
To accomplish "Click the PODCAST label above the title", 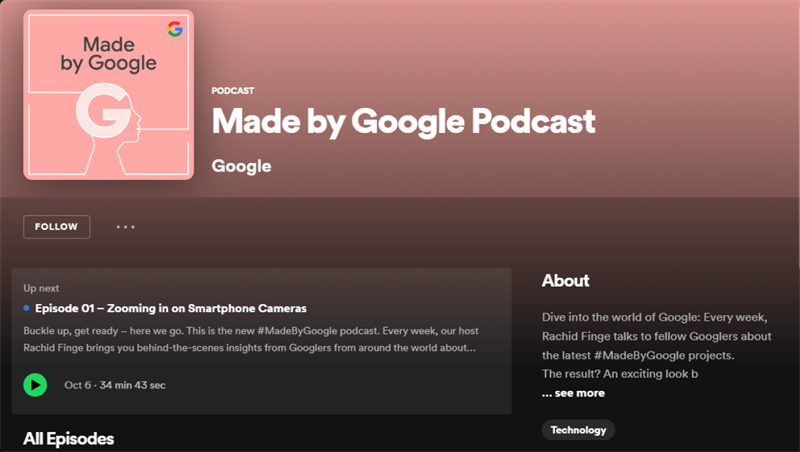I will click(x=233, y=91).
